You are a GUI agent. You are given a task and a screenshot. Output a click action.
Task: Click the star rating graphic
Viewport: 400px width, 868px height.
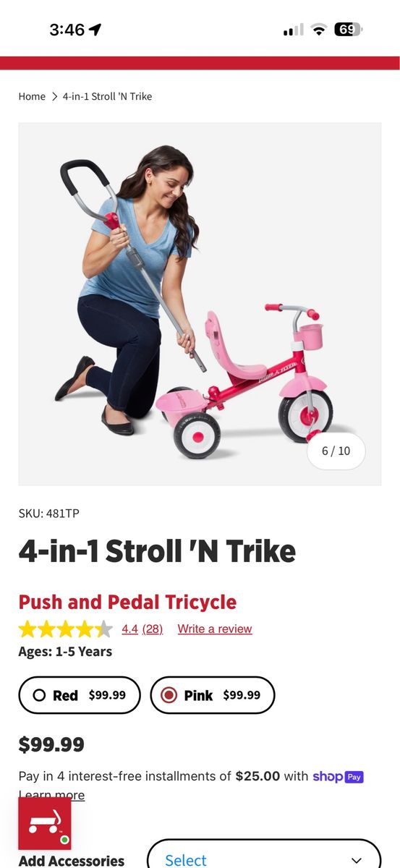[66, 629]
